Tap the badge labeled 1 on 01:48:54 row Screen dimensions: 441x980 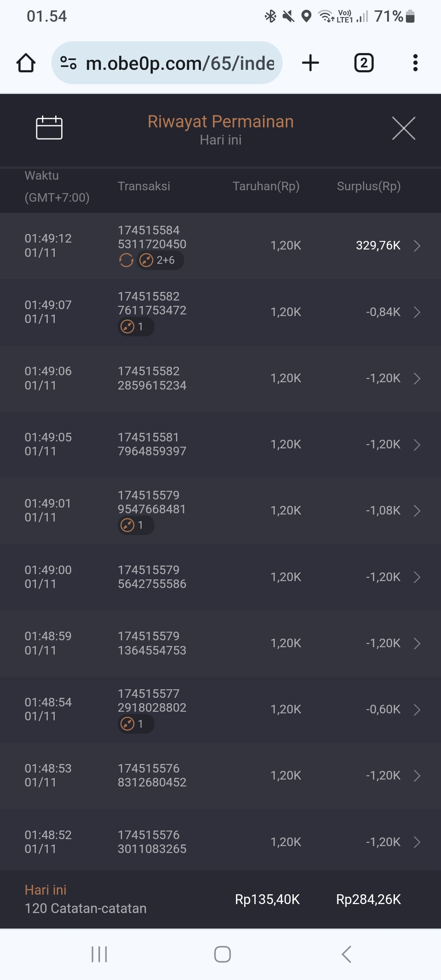tap(136, 724)
